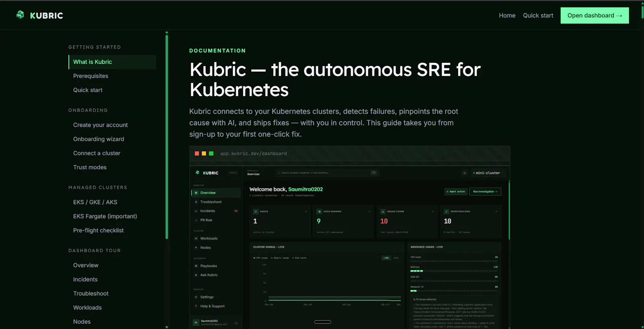Image resolution: width=644 pixels, height=329 pixels.
Task: Click the Kubric cube logo in the header
Action: click(x=20, y=15)
